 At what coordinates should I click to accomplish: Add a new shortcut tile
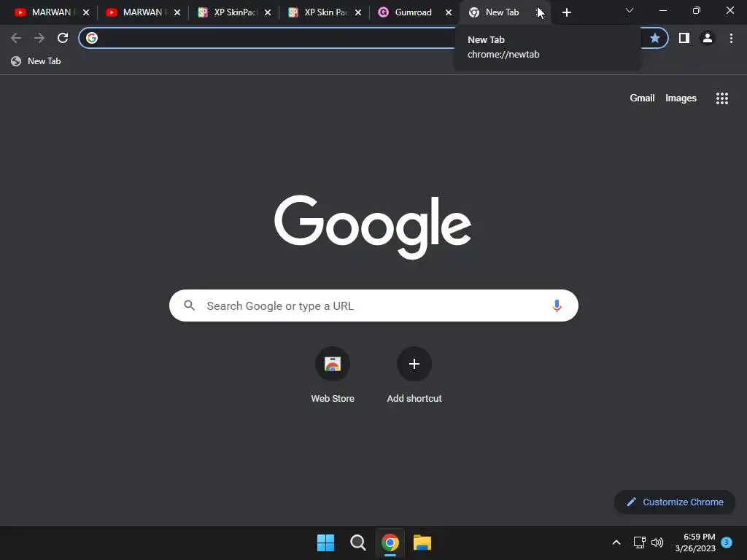pos(414,376)
